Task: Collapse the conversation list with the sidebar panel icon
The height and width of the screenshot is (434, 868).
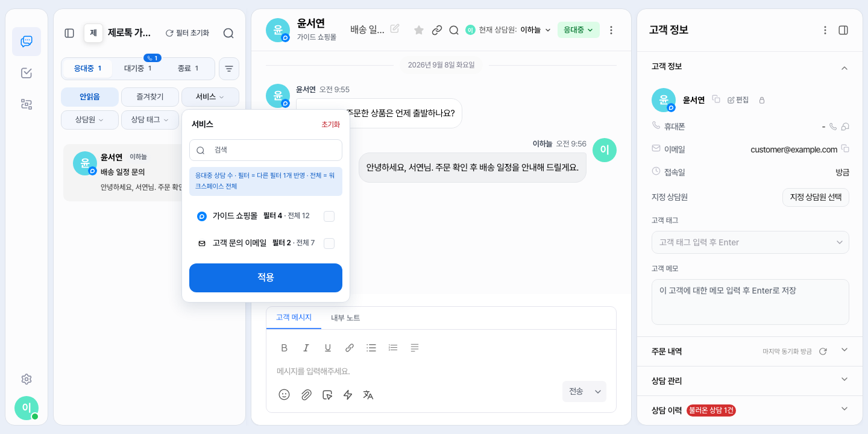Action: tap(69, 33)
